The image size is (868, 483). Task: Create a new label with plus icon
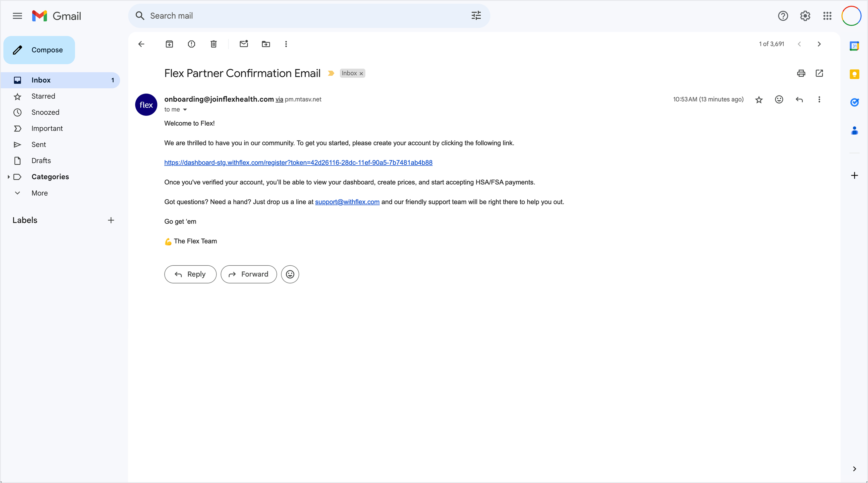111,220
